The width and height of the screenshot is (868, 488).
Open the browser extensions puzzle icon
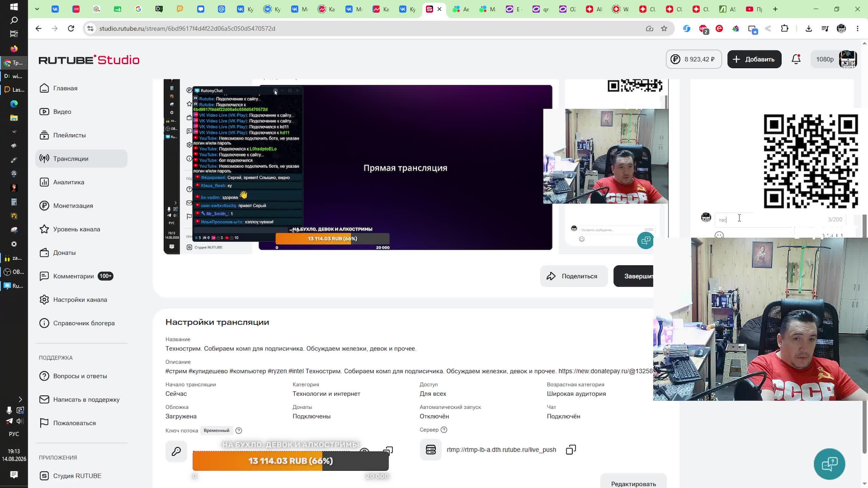784,28
